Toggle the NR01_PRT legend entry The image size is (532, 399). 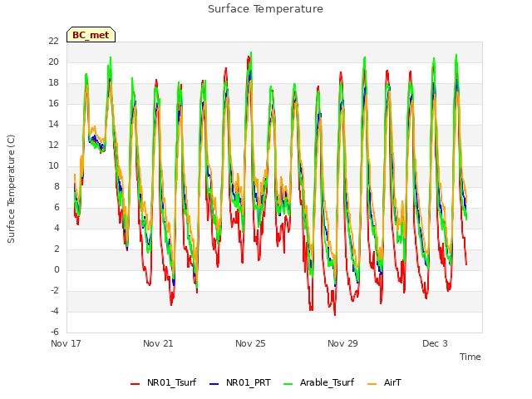[240, 382]
